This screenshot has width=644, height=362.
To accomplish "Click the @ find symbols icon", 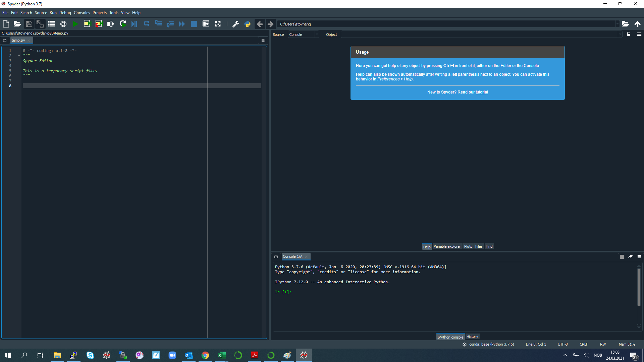I will point(63,24).
